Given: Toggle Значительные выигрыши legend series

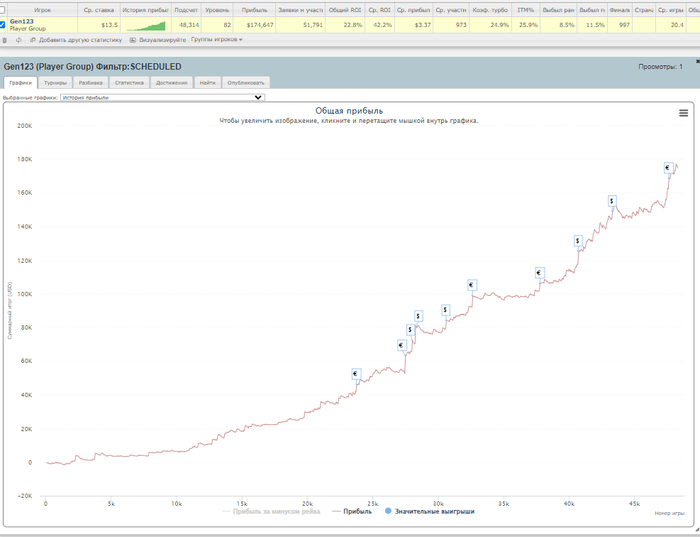Looking at the screenshot, I should point(429,512).
